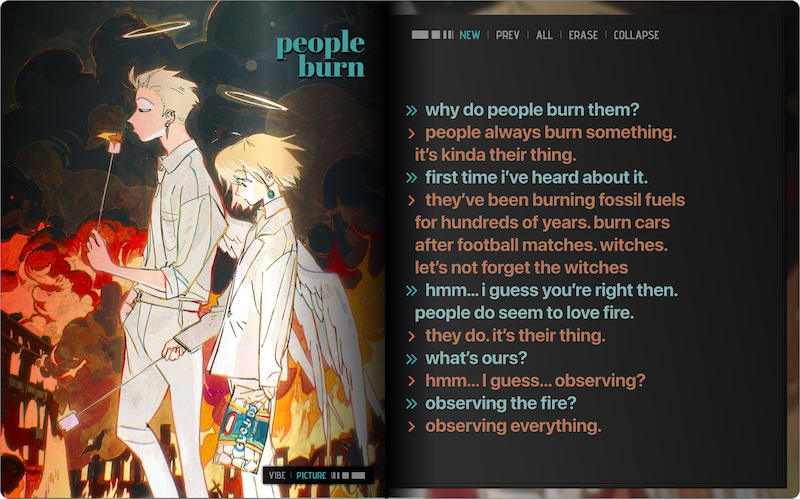Click the double chevron beside "first time i've heard about it"
The width and height of the screenshot is (800, 499).
[x=411, y=178]
